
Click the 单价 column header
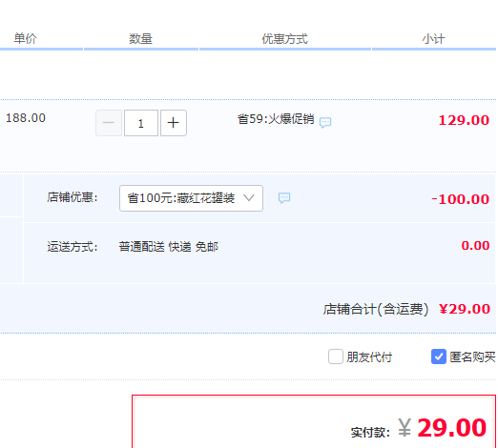coord(25,38)
